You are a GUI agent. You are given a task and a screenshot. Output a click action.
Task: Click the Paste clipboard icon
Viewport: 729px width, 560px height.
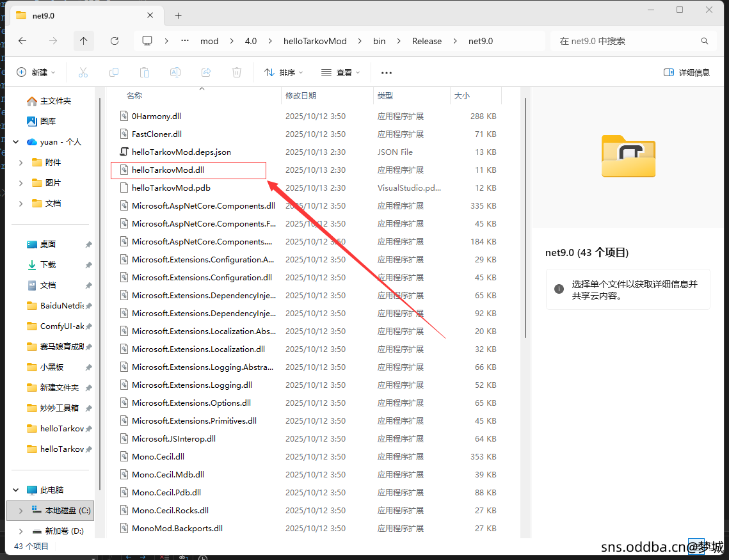tap(145, 72)
